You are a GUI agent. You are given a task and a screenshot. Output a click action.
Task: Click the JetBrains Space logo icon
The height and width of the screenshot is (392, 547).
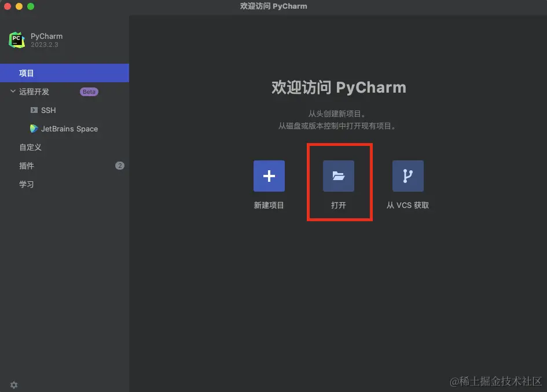click(x=34, y=129)
